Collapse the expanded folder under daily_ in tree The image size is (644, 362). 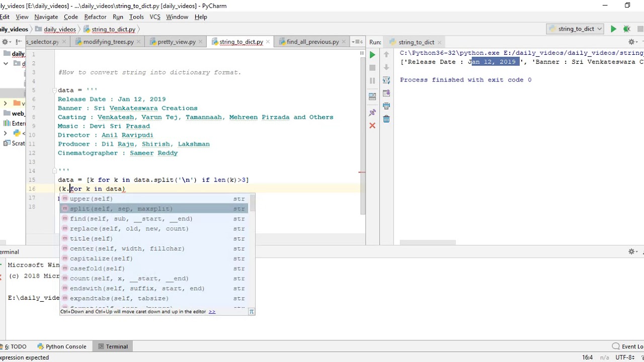(x=6, y=63)
